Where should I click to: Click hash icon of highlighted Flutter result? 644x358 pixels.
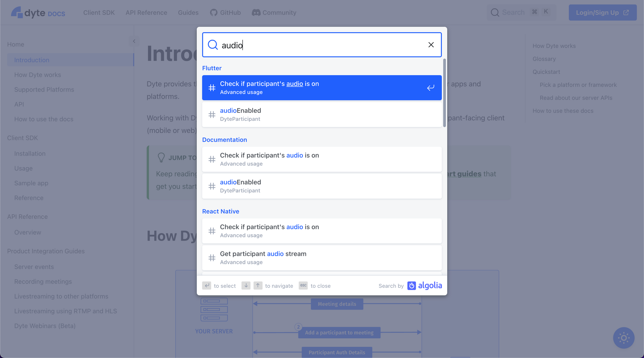(212, 88)
